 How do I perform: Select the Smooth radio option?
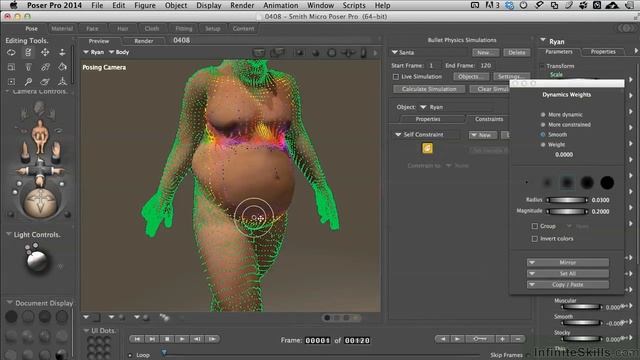tap(543, 134)
